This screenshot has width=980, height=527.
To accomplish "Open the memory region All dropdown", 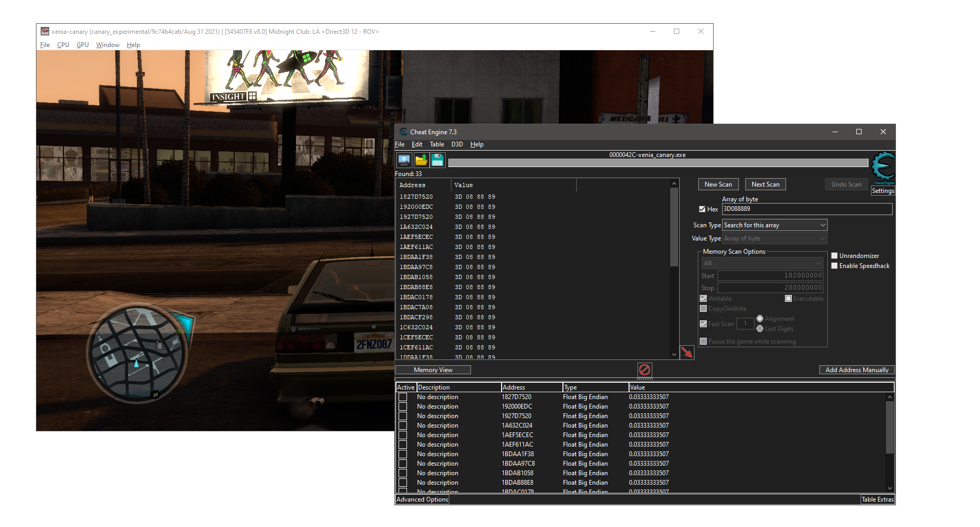I will coord(762,263).
